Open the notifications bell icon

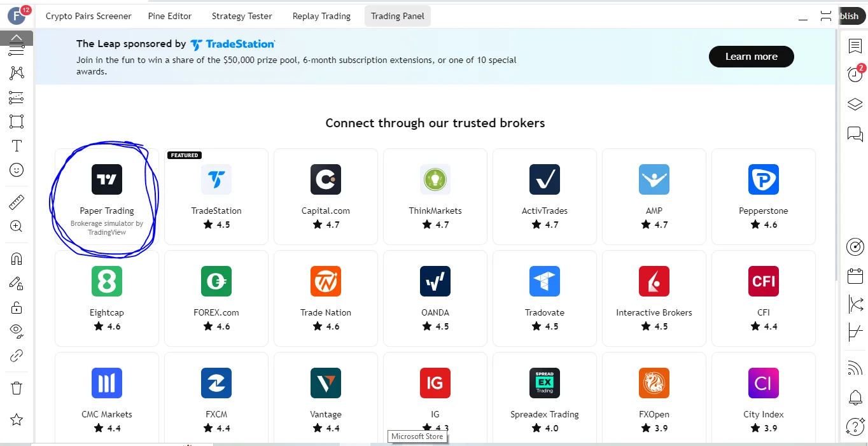pos(855,398)
